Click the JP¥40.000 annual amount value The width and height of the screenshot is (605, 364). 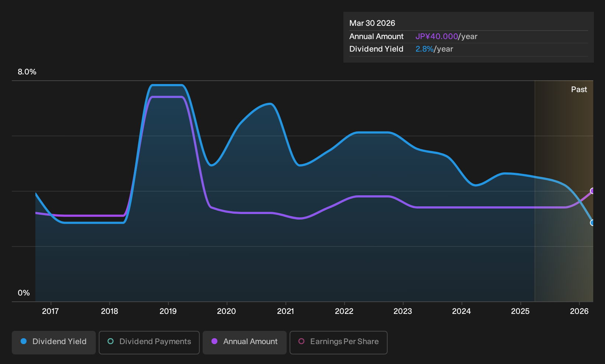tap(437, 36)
